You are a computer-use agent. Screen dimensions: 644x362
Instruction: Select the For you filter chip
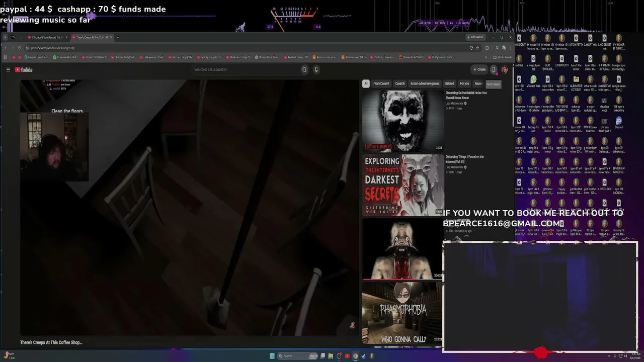pos(464,83)
